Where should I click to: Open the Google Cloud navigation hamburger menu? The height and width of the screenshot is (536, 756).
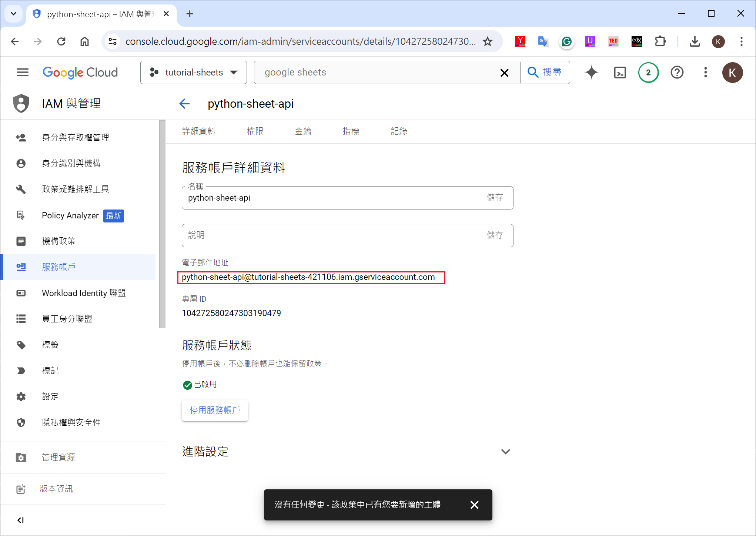[x=23, y=72]
